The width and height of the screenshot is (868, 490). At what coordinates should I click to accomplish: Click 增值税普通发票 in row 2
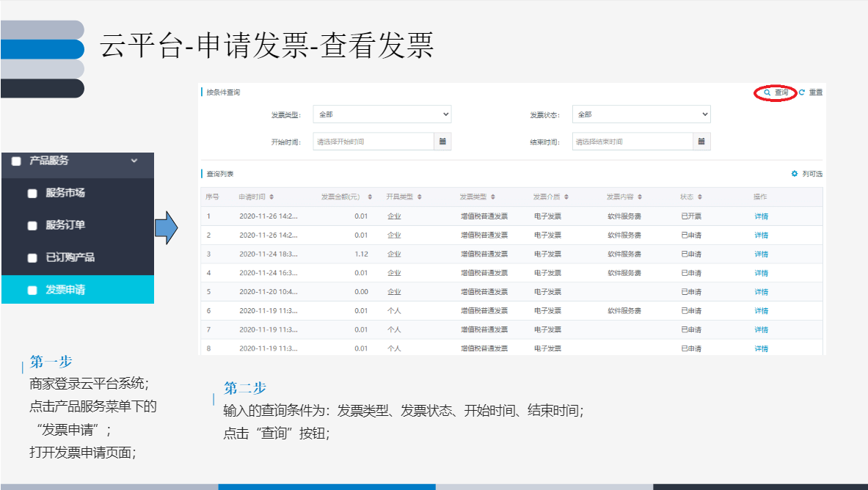click(484, 235)
